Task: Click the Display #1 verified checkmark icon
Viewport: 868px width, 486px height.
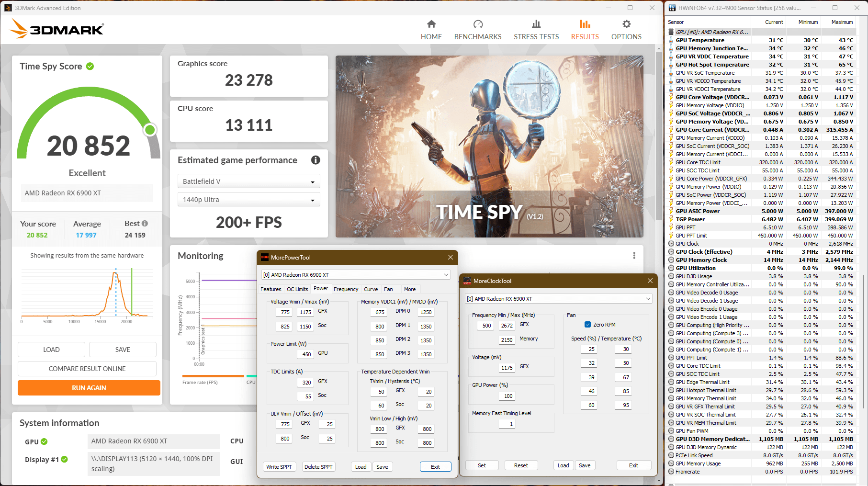Action: 65,459
